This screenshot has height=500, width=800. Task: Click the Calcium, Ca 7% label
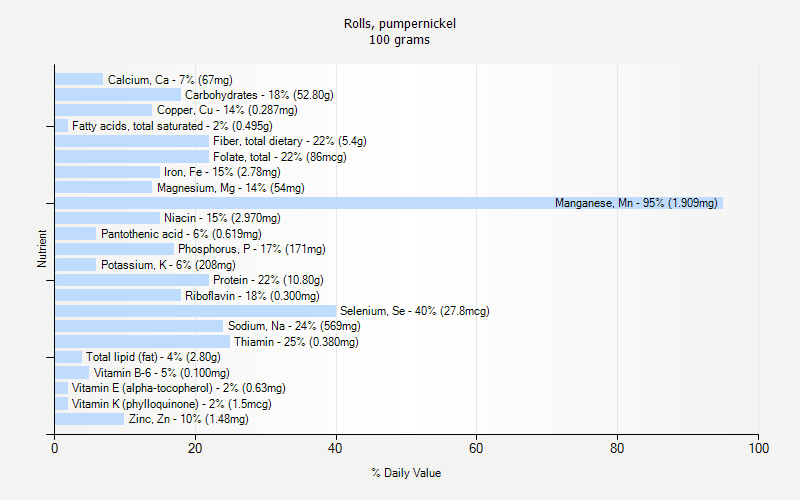tap(170, 80)
